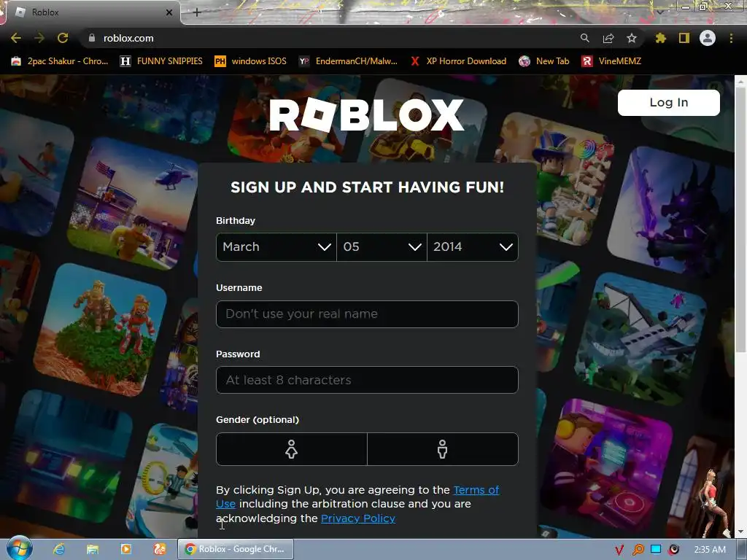Image resolution: width=747 pixels, height=560 pixels.
Task: Open the Chrome profile avatar
Action: [x=708, y=38]
